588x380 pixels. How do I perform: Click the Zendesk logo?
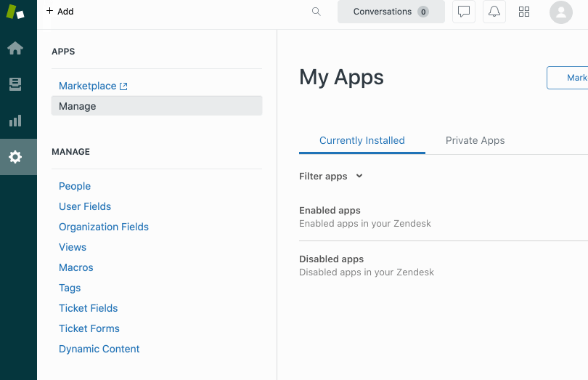pyautogui.click(x=15, y=12)
